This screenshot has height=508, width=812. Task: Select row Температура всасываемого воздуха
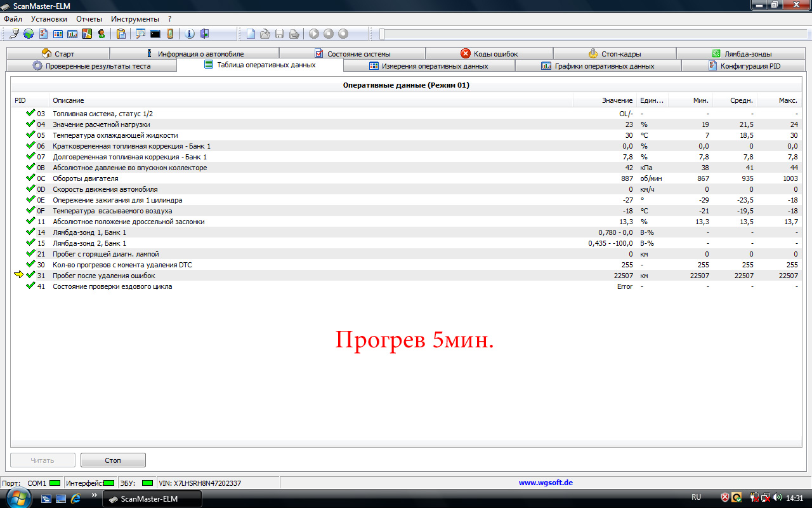[x=406, y=211]
